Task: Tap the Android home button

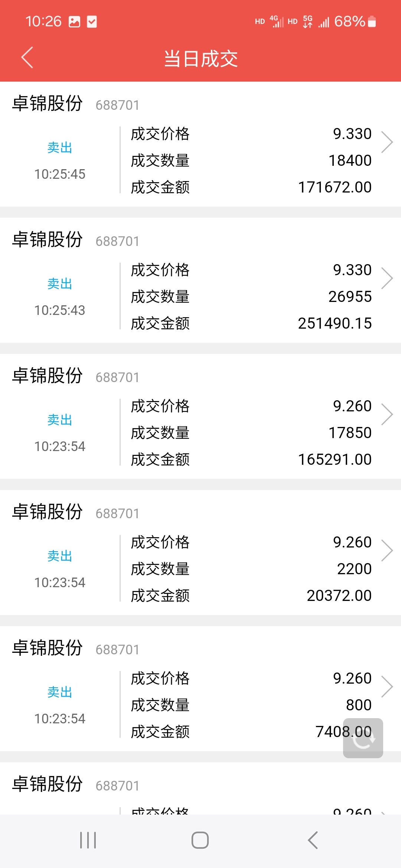Action: [x=200, y=840]
